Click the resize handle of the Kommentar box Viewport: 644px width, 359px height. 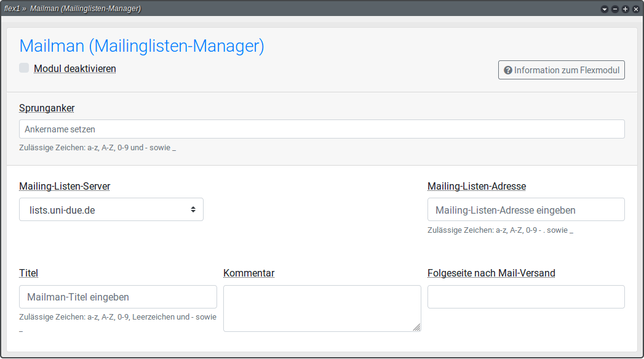tap(417, 328)
